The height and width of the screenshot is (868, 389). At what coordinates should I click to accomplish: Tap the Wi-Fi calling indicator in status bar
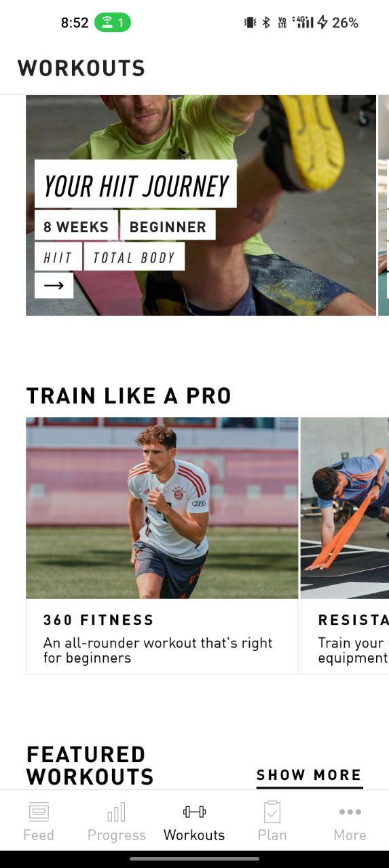coord(113,22)
